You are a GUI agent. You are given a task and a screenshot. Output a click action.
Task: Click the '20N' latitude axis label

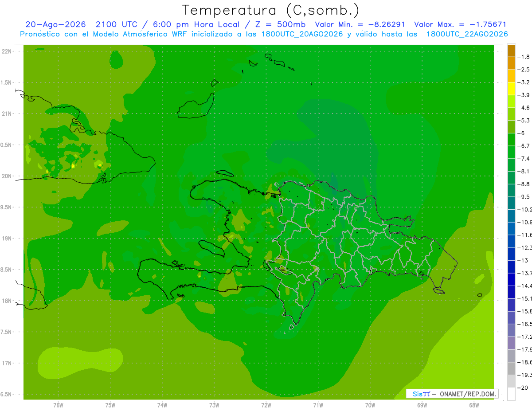7,176
